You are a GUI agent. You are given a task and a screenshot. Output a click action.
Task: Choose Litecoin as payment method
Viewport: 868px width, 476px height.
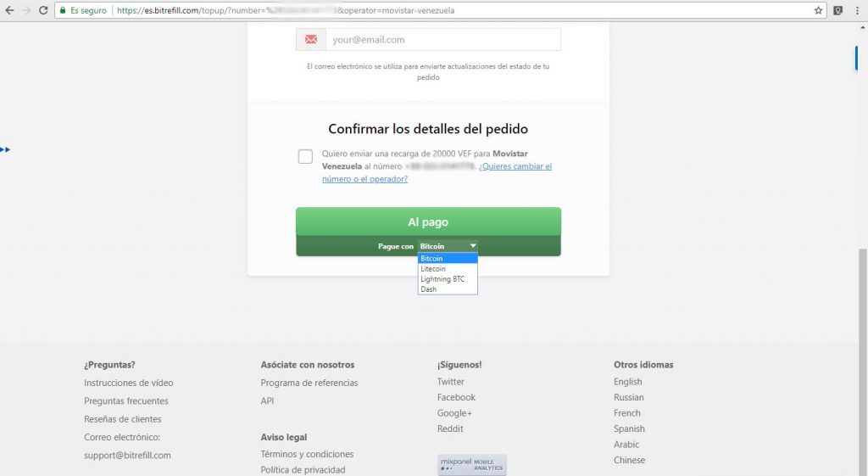pyautogui.click(x=448, y=269)
